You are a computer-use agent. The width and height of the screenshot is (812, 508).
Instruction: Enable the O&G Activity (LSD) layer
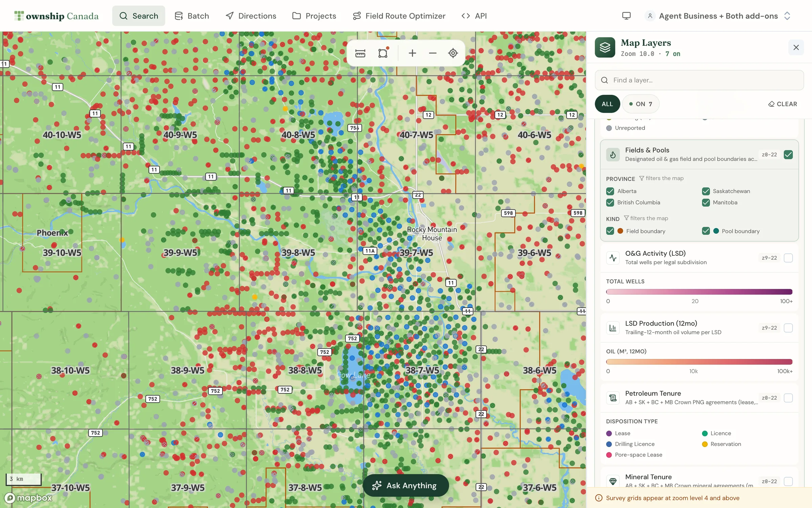[788, 258]
